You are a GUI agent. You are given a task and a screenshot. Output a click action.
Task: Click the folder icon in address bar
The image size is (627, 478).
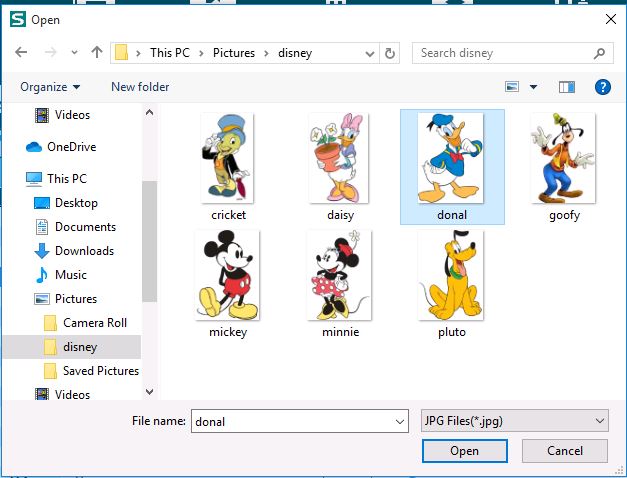(122, 53)
